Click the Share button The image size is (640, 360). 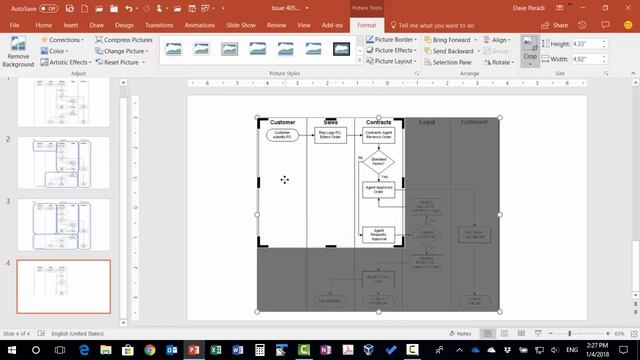(x=554, y=25)
